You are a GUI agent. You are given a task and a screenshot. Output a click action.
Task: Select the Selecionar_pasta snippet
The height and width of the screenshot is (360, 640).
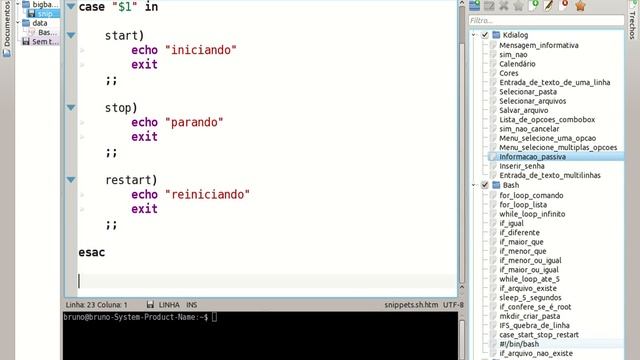[x=528, y=92]
